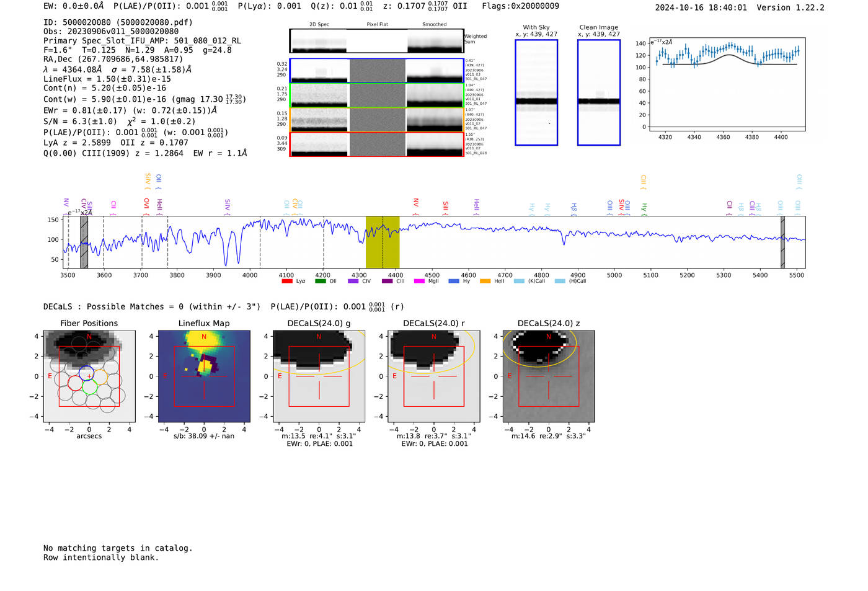Click the Clean Image panel
The height and width of the screenshot is (591, 868).
pyautogui.click(x=599, y=92)
